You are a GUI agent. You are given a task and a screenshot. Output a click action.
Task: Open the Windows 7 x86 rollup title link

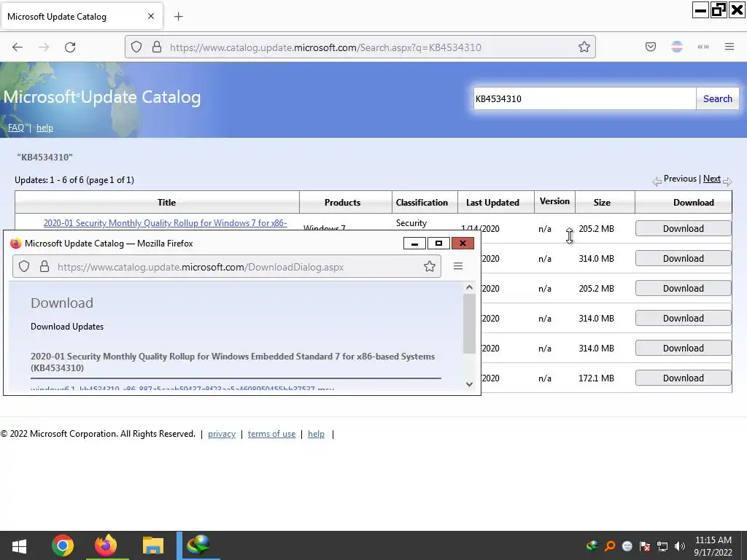[166, 223]
